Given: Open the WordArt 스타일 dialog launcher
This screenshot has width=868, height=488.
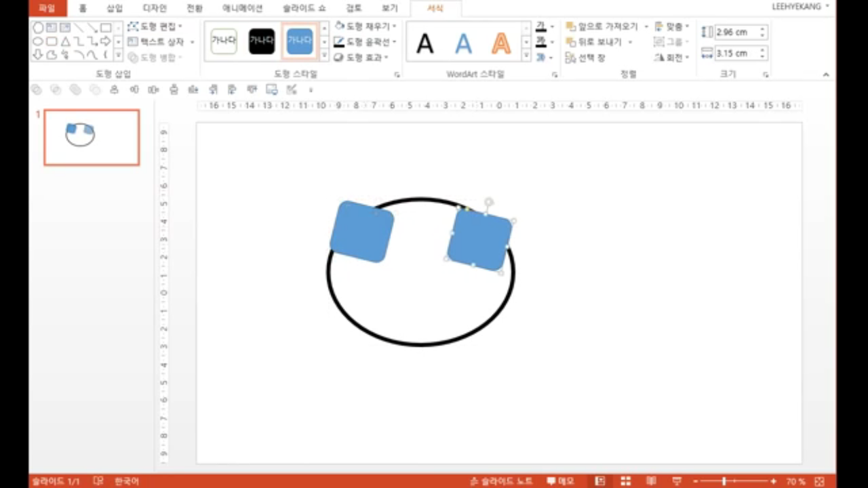Looking at the screenshot, I should pyautogui.click(x=555, y=75).
